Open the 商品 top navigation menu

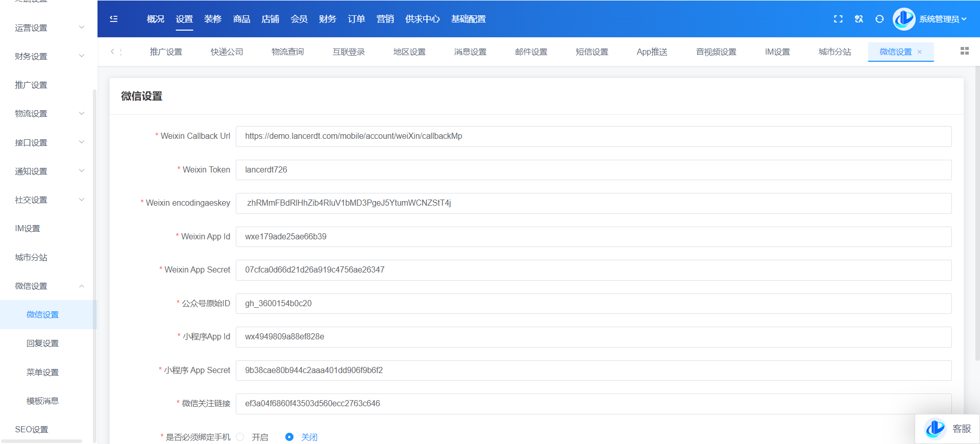pyautogui.click(x=241, y=19)
